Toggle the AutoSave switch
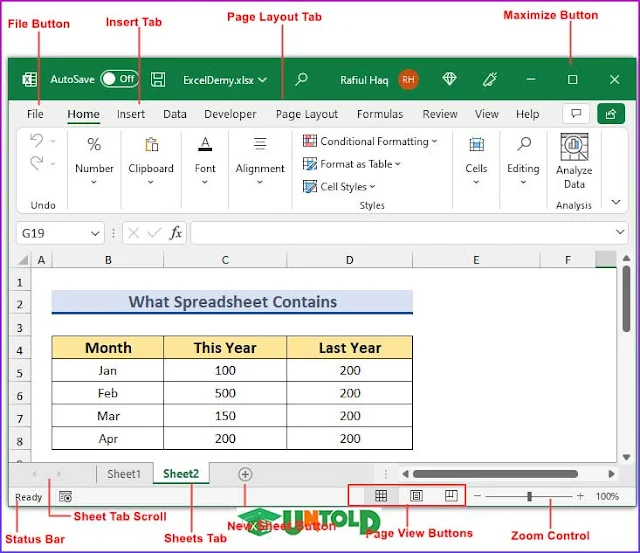The image size is (640, 553). [x=120, y=79]
